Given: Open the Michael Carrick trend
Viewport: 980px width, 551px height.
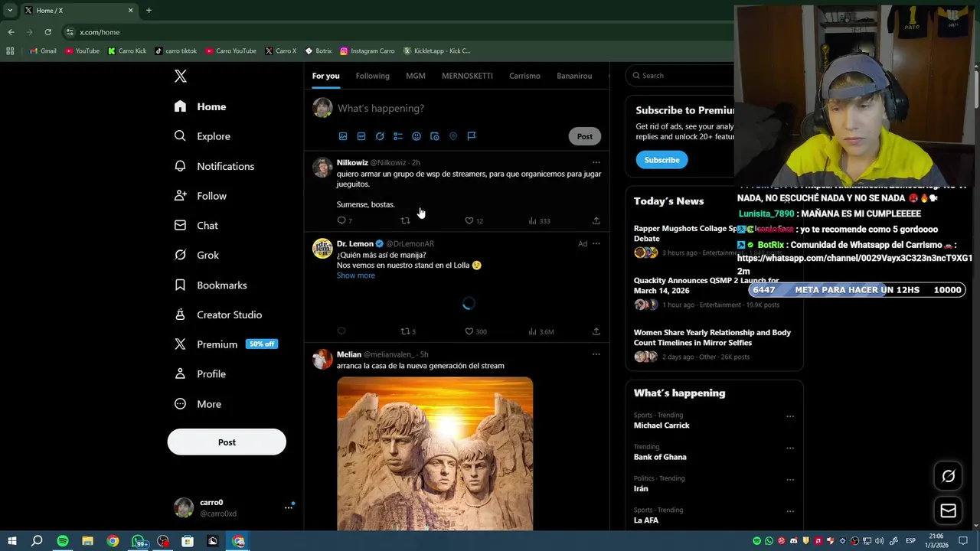Looking at the screenshot, I should pos(661,425).
